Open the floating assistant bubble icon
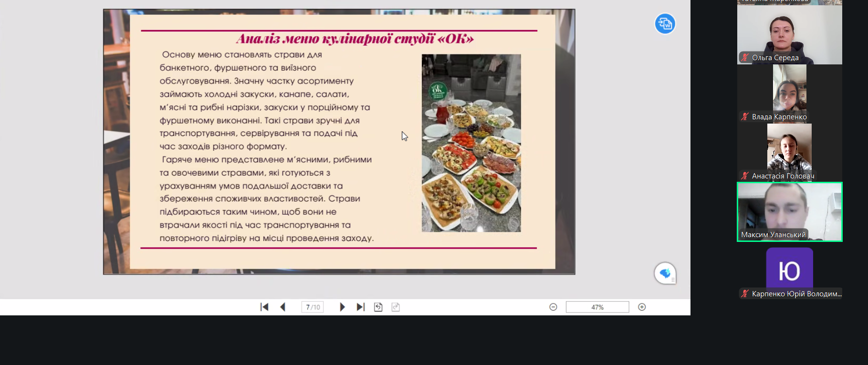The image size is (868, 365). click(665, 273)
